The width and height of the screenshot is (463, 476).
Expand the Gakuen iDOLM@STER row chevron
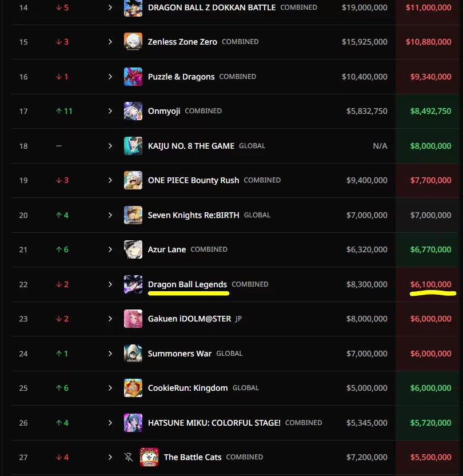110,319
